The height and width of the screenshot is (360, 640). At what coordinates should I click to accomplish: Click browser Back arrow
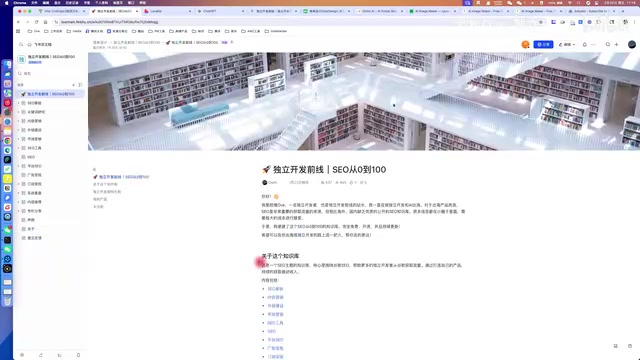coord(19,22)
